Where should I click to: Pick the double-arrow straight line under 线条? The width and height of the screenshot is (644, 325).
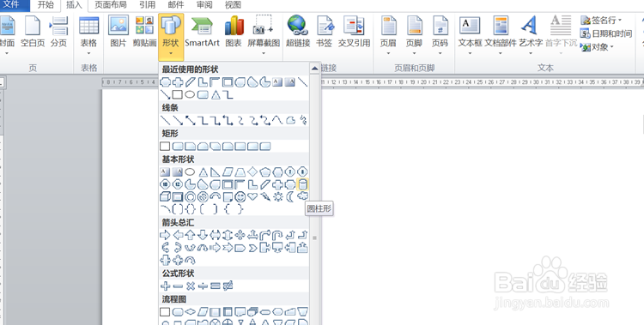click(x=190, y=120)
